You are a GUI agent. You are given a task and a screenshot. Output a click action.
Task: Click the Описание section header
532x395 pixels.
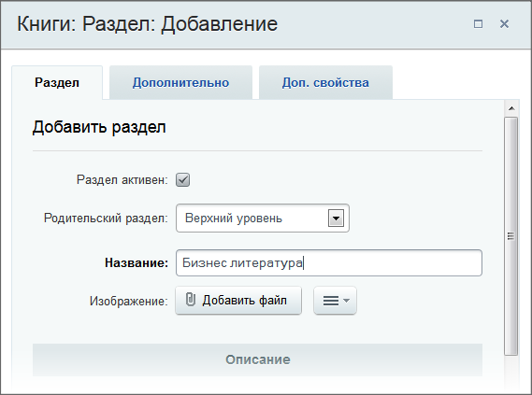(x=257, y=360)
